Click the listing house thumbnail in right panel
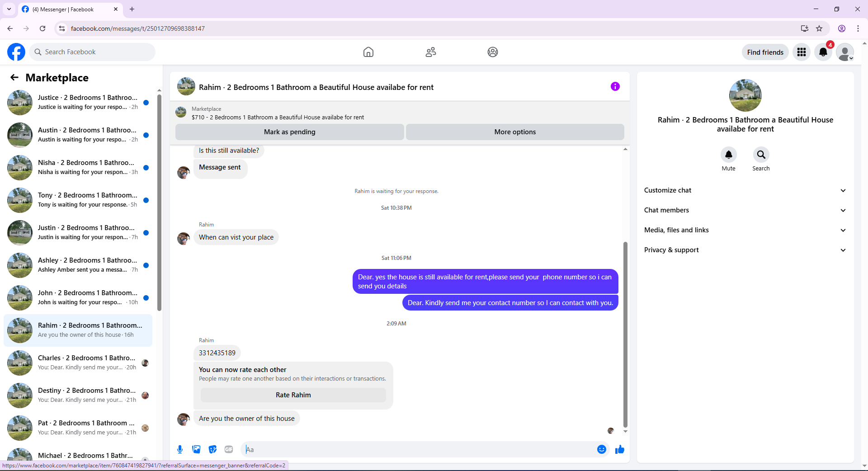868x471 pixels. click(745, 95)
